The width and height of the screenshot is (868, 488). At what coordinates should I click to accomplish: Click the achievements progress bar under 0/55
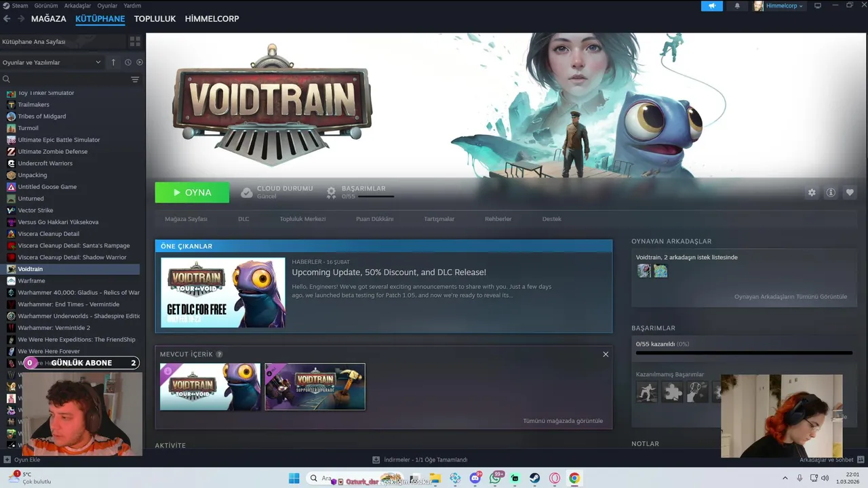pyautogui.click(x=376, y=197)
